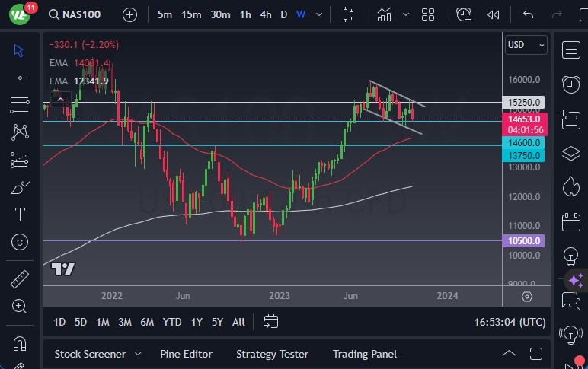The width and height of the screenshot is (588, 369).
Task: Open the Watchlist panel icon
Action: pos(570,49)
